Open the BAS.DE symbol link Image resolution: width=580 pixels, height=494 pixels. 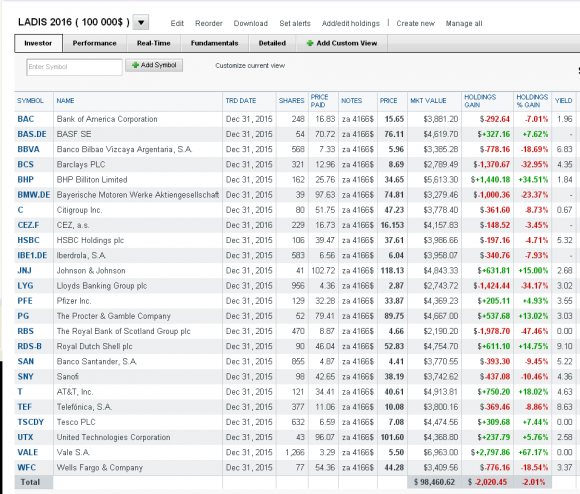click(32, 134)
